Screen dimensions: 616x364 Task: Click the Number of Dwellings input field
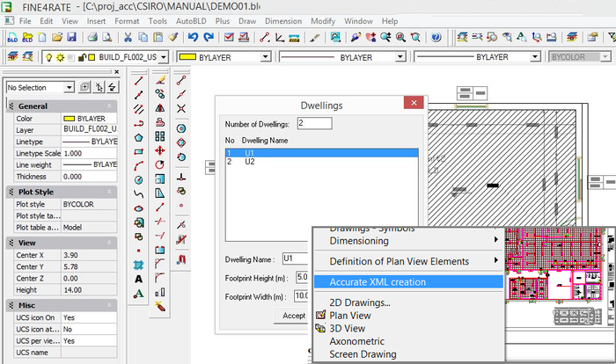click(x=313, y=123)
